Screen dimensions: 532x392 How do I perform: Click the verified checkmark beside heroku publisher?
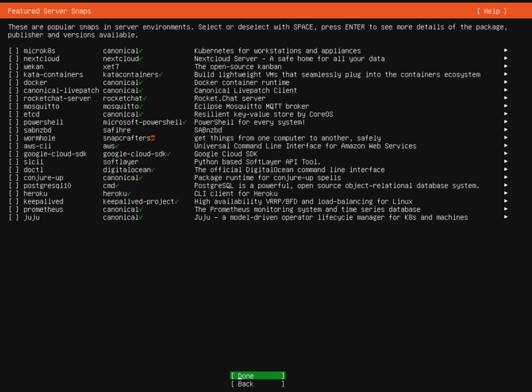pos(129,193)
